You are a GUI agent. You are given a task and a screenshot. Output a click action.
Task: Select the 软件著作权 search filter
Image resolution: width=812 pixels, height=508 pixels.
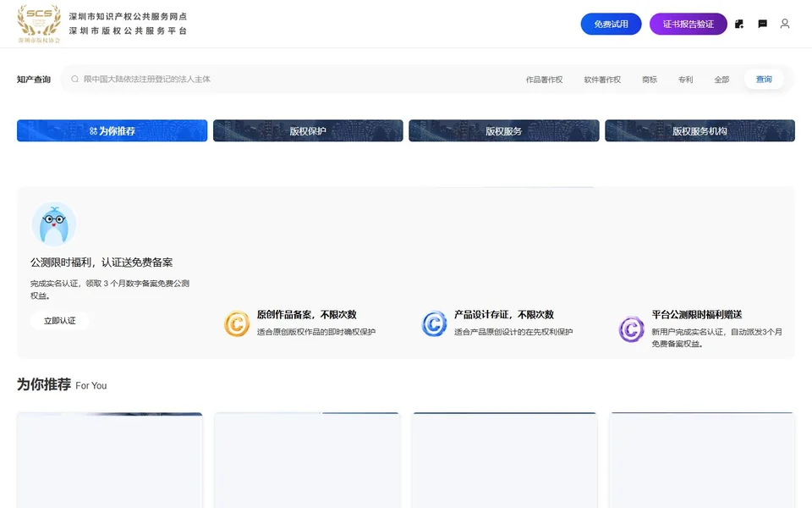tap(602, 80)
